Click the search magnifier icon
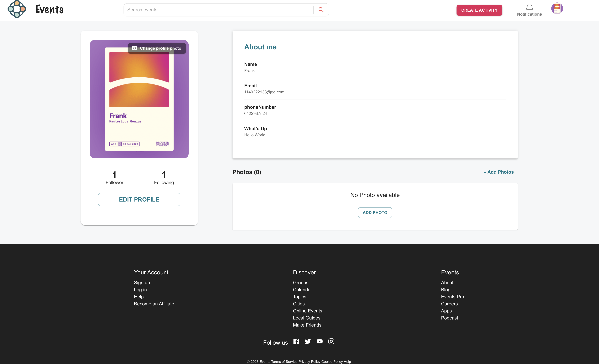599x364 pixels. pyautogui.click(x=321, y=10)
